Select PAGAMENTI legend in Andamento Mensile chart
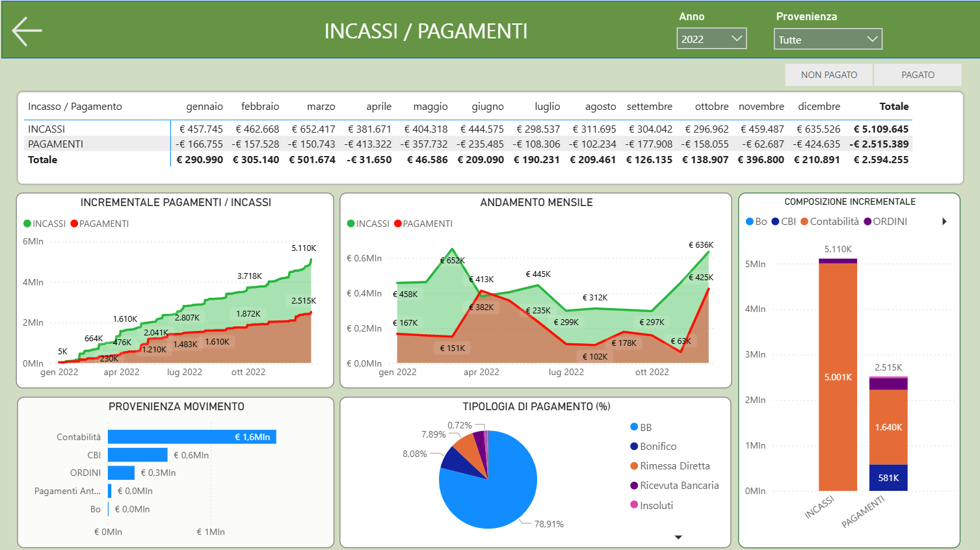This screenshot has height=550, width=980. (x=423, y=224)
